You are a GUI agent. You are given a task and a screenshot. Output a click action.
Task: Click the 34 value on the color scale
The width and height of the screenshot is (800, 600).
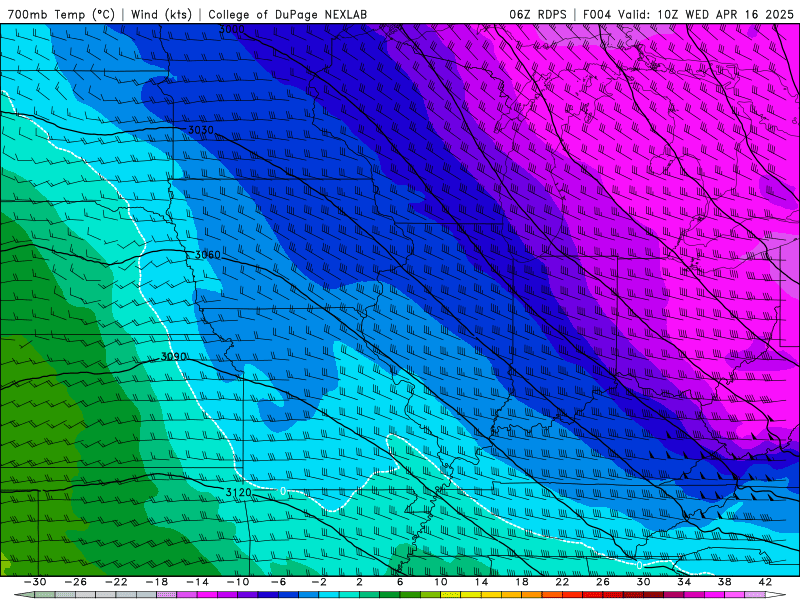tap(684, 582)
